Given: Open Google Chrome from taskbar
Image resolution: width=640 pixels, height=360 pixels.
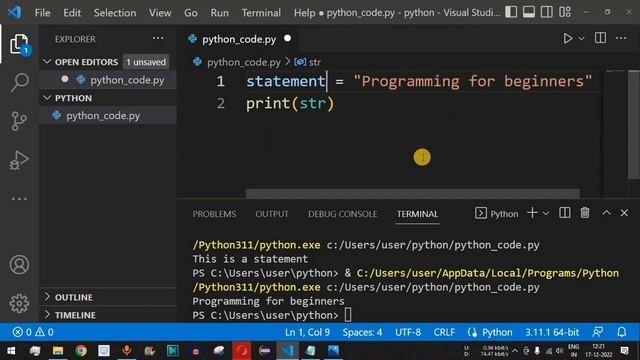Looking at the screenshot, I should [81, 351].
